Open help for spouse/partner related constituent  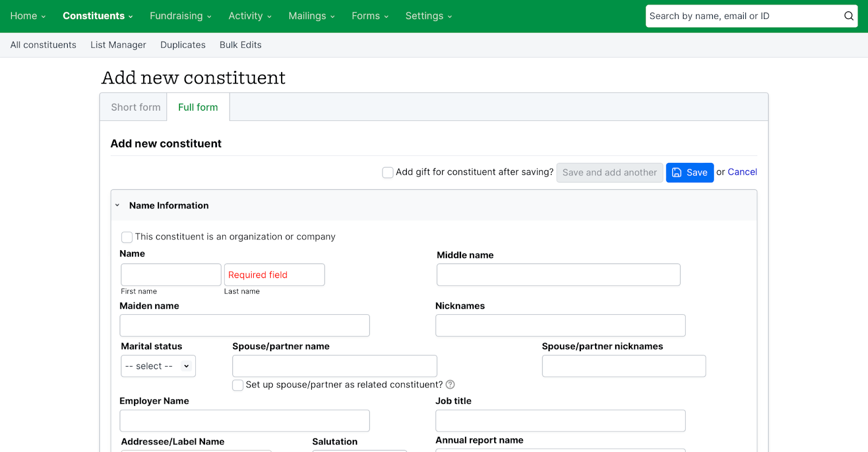tap(450, 385)
